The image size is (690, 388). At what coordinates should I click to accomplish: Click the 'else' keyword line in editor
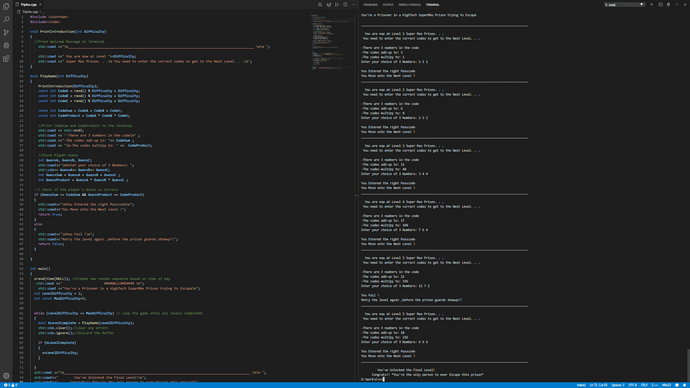(38, 224)
